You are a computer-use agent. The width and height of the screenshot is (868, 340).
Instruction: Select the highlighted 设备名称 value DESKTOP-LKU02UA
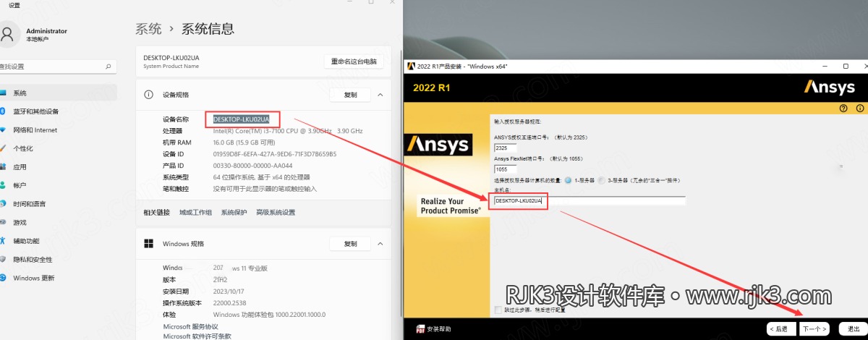point(241,119)
